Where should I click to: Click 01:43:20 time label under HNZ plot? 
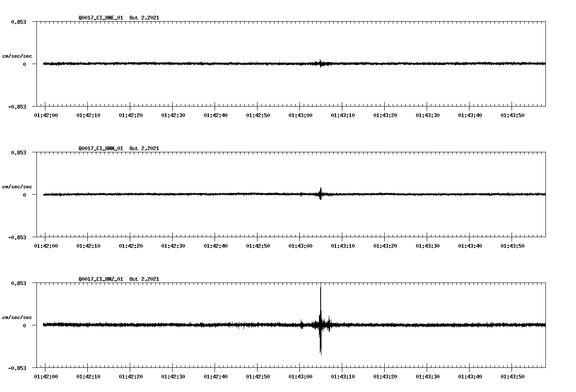click(x=385, y=377)
